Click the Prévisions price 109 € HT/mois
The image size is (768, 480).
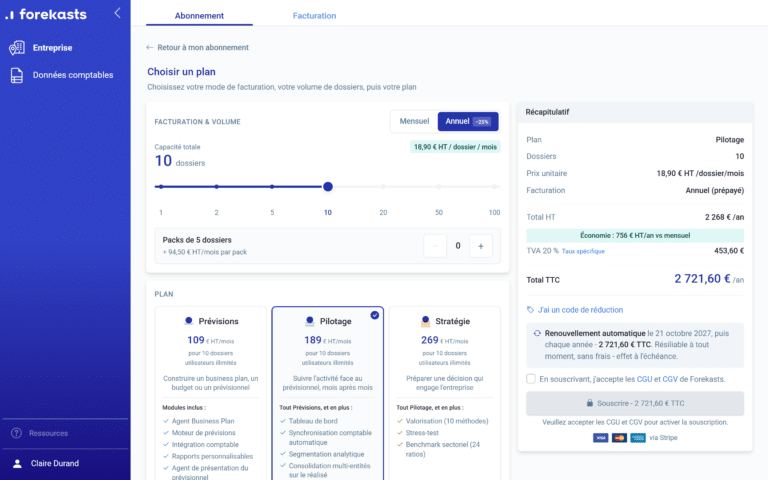[x=211, y=340]
